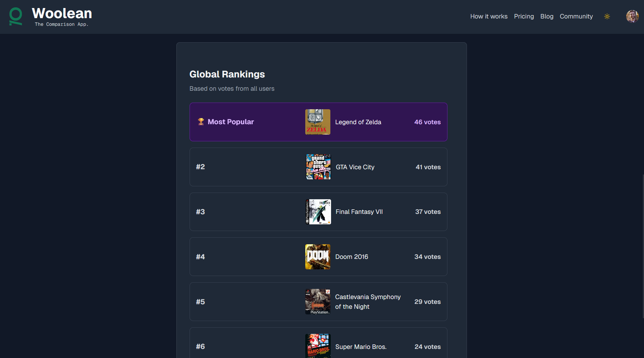Click 'The Comparison App.' tagline
This screenshot has width=644, height=358.
point(62,24)
